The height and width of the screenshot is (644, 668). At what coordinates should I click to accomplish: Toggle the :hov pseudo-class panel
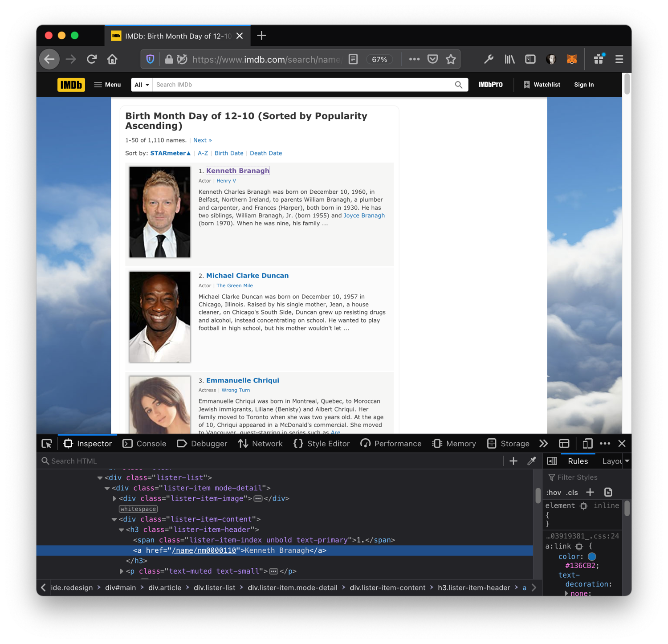(x=553, y=492)
